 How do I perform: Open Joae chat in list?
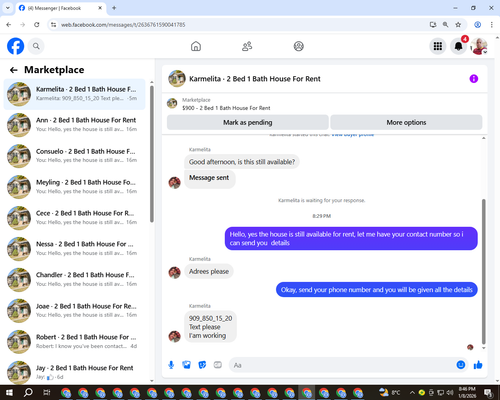click(x=75, y=311)
